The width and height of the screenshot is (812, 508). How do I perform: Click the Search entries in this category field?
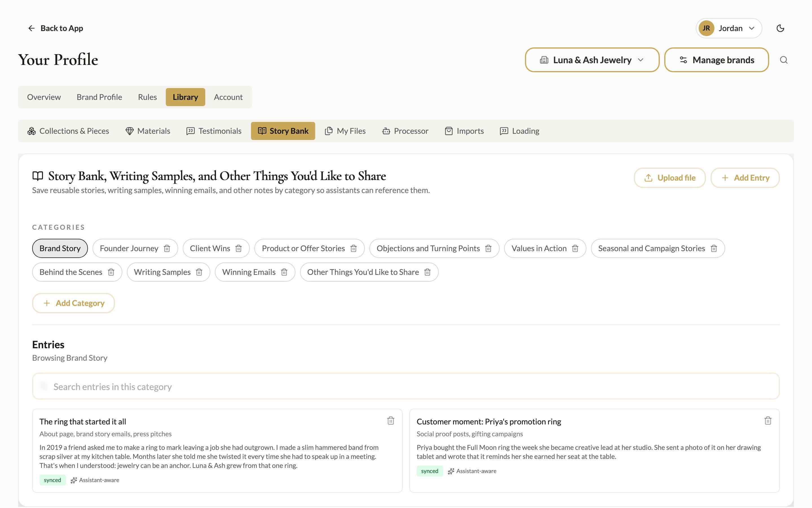[x=406, y=386]
